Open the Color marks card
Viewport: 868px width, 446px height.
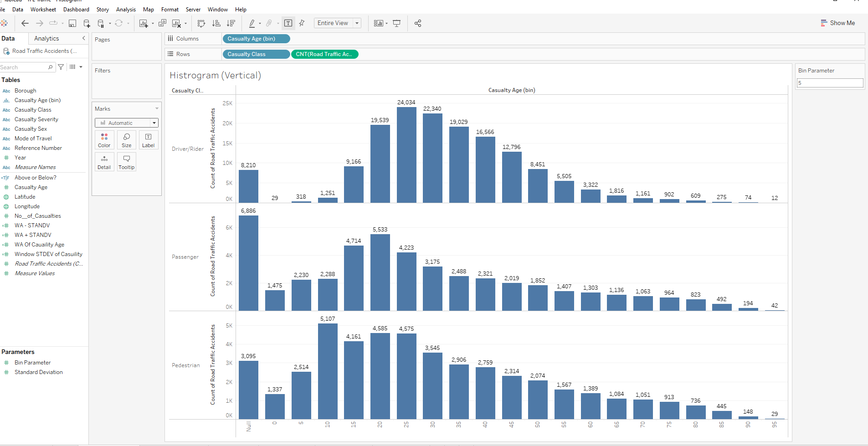pyautogui.click(x=104, y=140)
